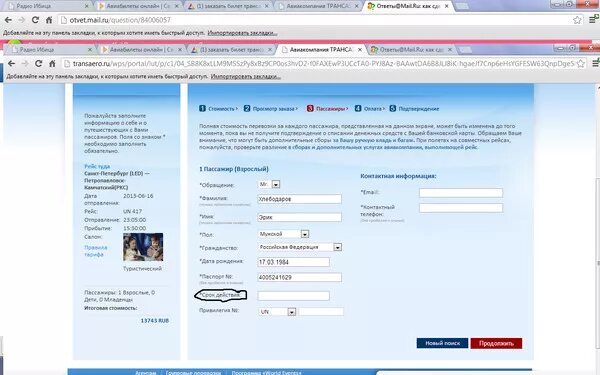Click the Новый поиск button
This screenshot has height=375, width=600.
pos(442,343)
